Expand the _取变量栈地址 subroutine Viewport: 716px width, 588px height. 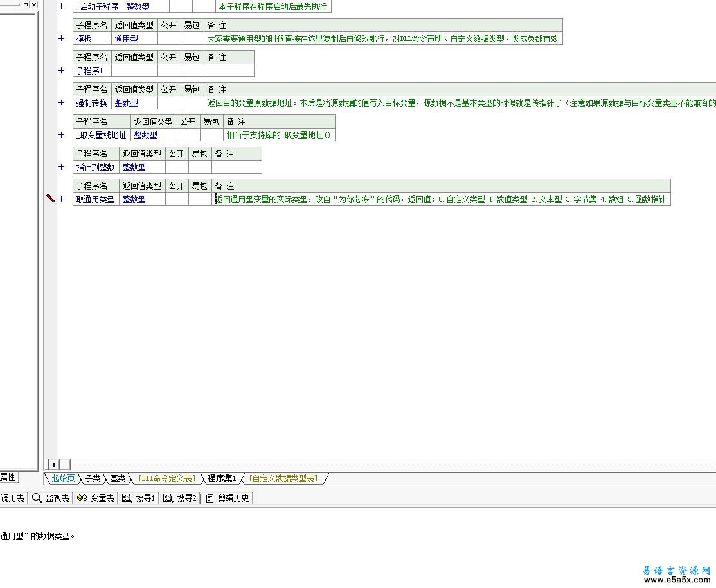[61, 135]
